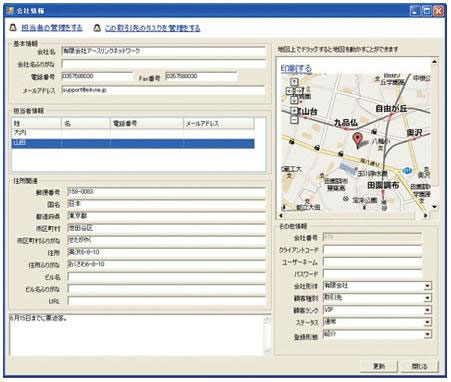
Task: Zoom in the map with plus button
Action: [x=294, y=111]
